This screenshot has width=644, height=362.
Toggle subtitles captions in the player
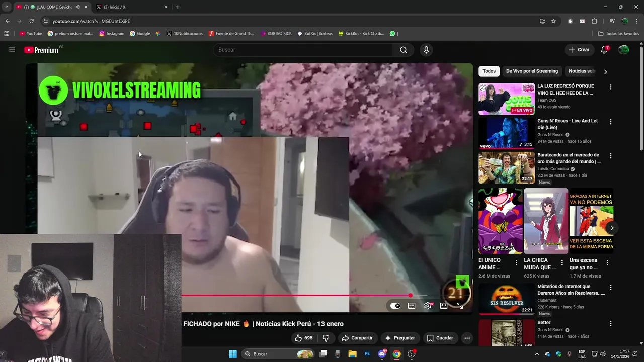[x=412, y=306]
